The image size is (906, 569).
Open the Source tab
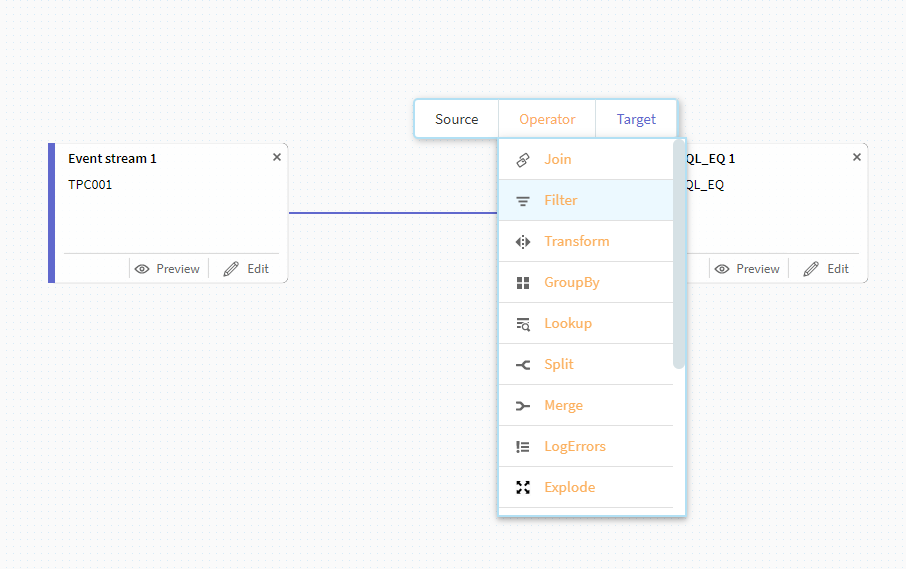[x=456, y=119]
